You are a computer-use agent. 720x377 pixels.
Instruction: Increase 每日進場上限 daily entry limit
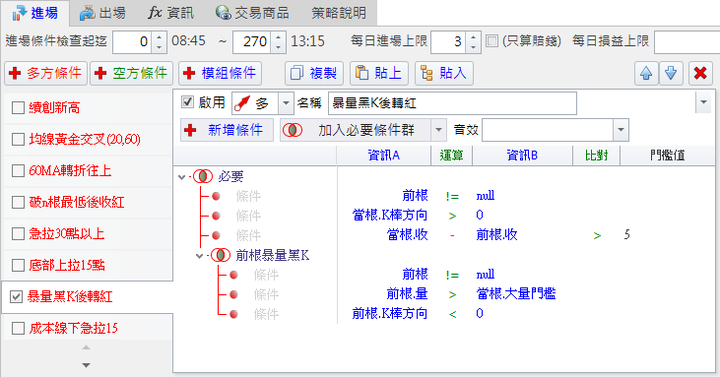(x=473, y=36)
